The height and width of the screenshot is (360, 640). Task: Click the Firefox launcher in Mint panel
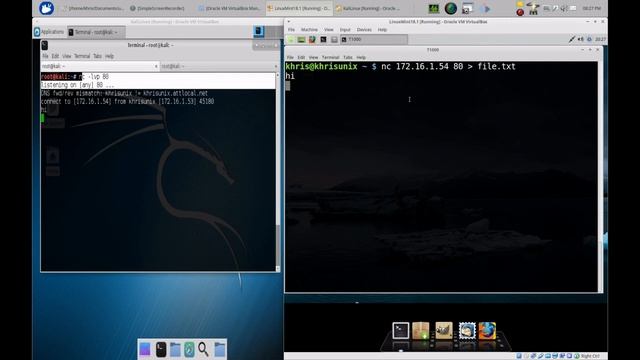tap(312, 40)
